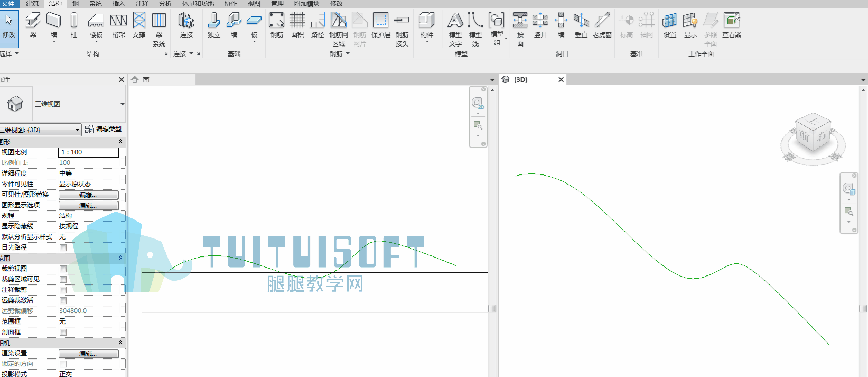The width and height of the screenshot is (868, 377).
Task: Click the Edit Type (编辑类型) button
Action: [103, 129]
